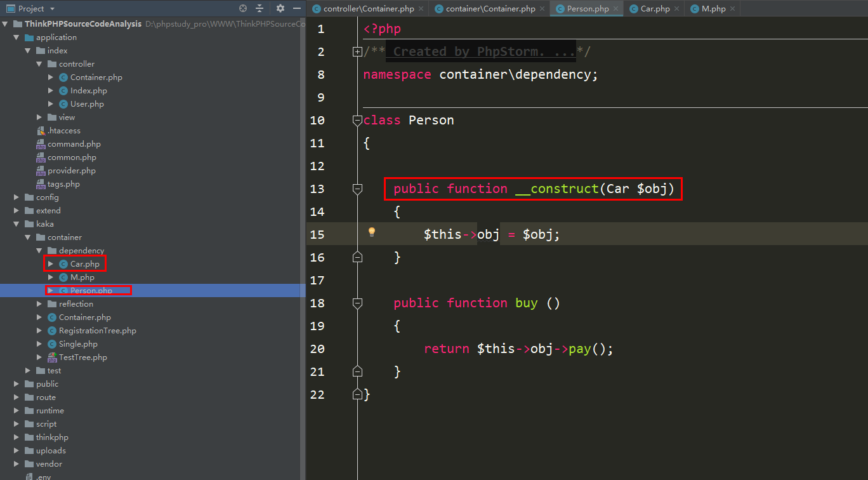Viewport: 868px width, 480px height.
Task: Expand the folded doc comment on line 2
Action: point(357,52)
